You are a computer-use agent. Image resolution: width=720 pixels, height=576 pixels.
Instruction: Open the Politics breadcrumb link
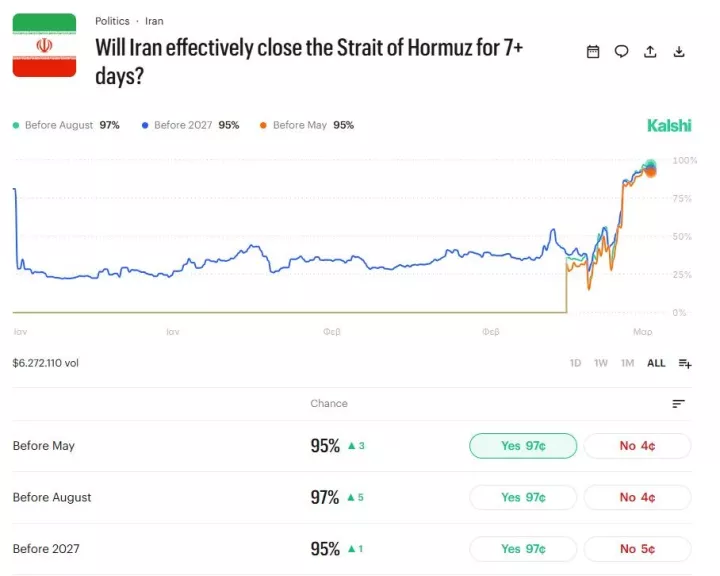click(112, 21)
